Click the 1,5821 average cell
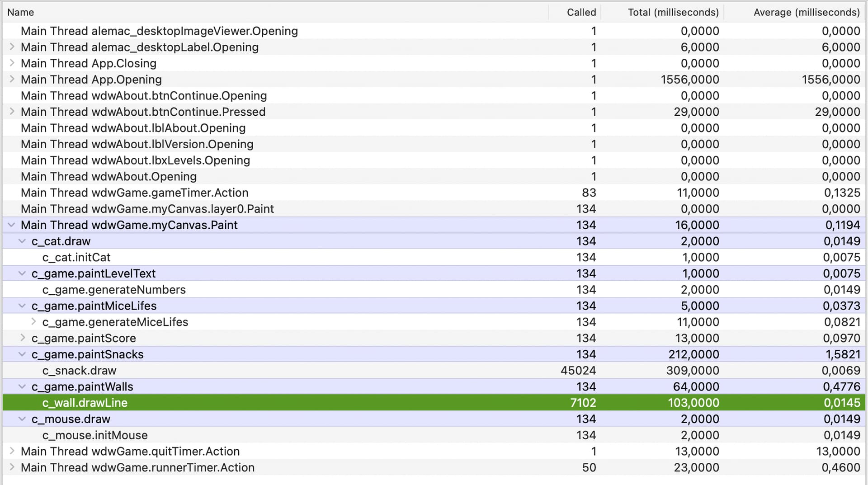868x485 pixels. (x=843, y=354)
